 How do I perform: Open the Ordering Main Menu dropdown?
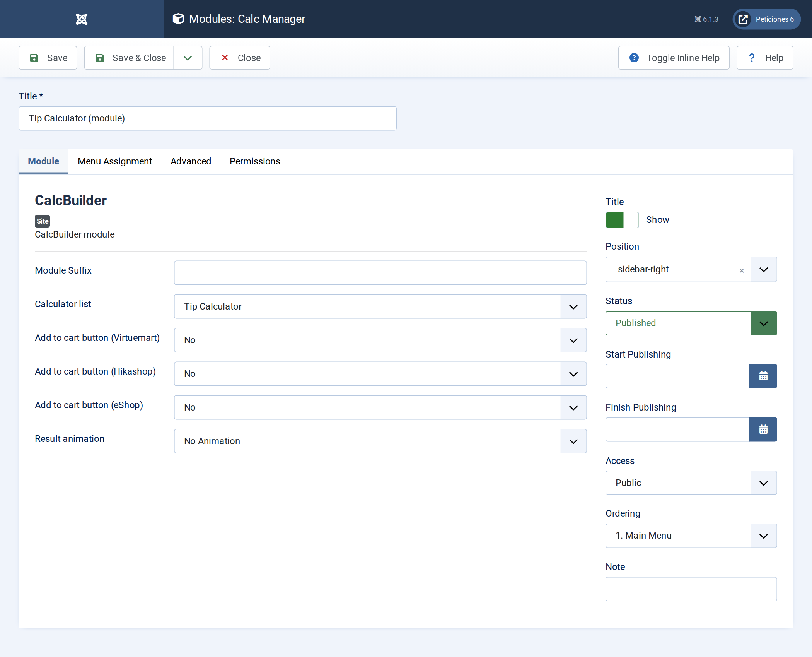click(x=691, y=536)
